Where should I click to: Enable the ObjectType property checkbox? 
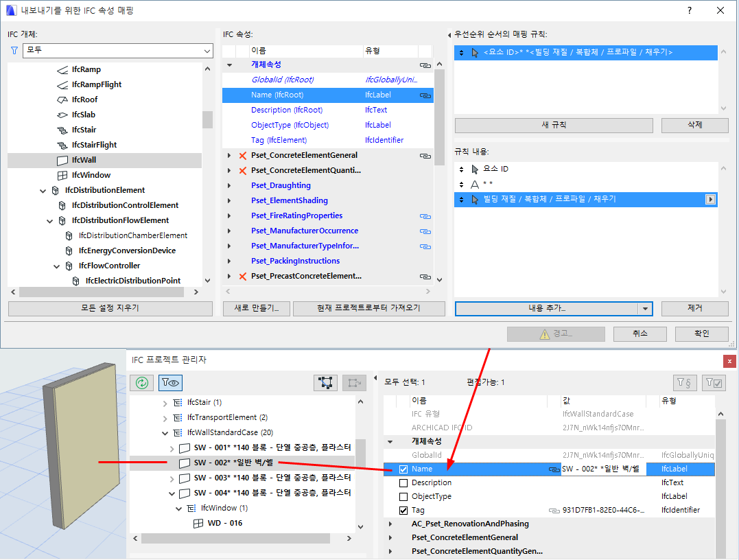pos(403,497)
